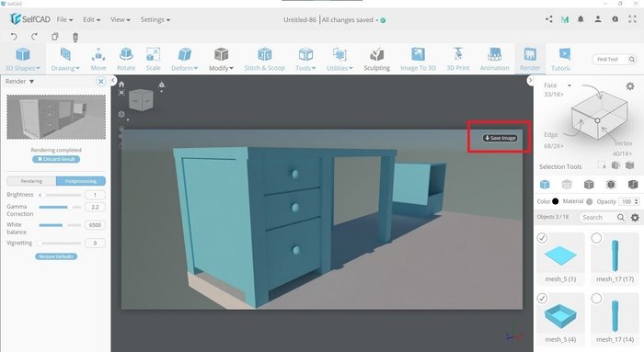This screenshot has height=352, width=644.
Task: Click the Redo arrow icon
Action: click(34, 37)
